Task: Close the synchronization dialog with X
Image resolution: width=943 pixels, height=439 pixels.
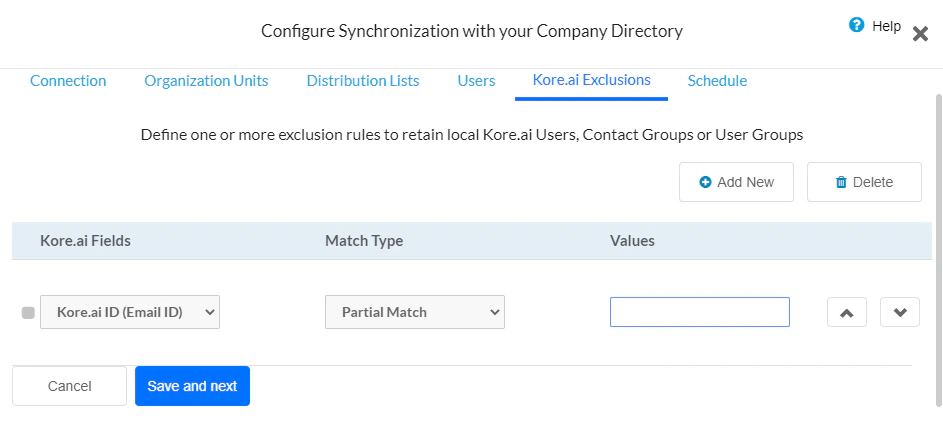Action: 920,34
